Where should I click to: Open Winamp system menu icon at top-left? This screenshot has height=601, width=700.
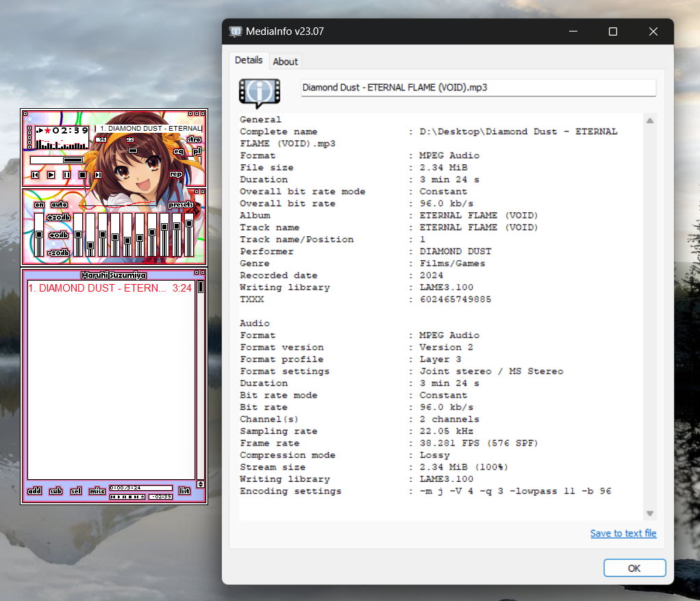coord(25,114)
